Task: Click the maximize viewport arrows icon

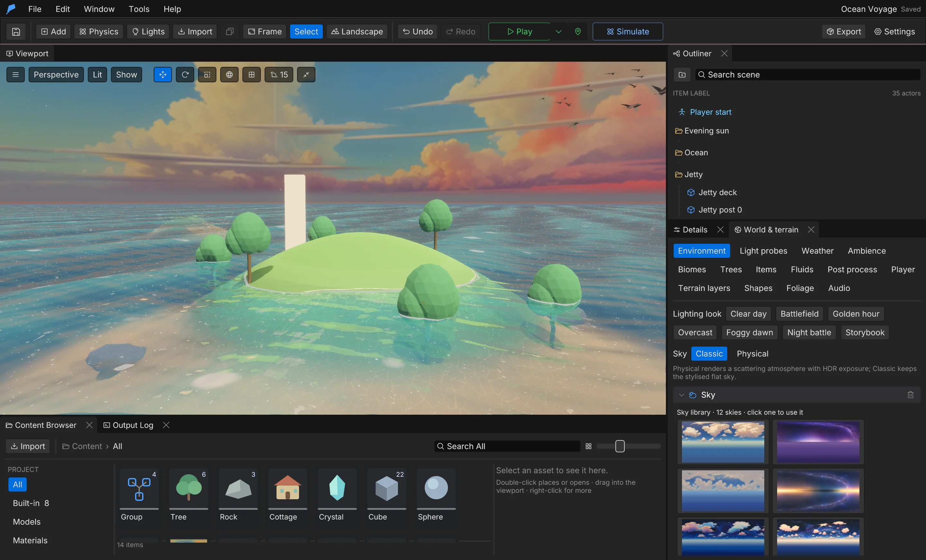Action: pos(306,74)
